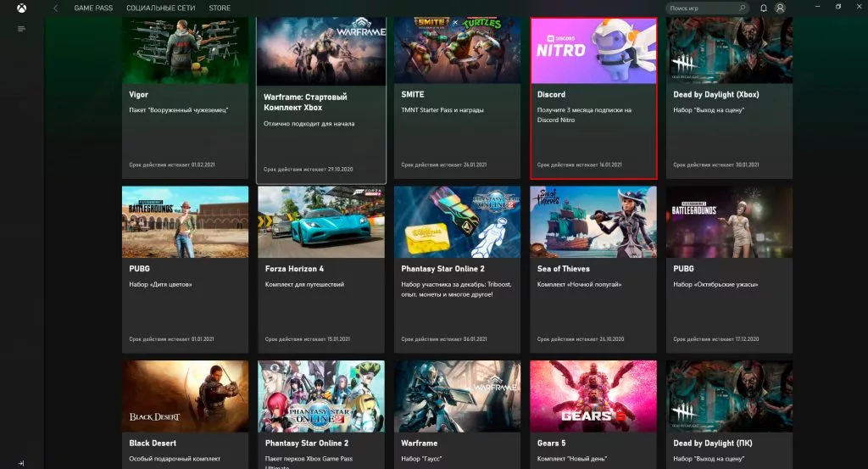
Task: Expand the sidebar with the bottom-left arrow icon
Action: click(21, 463)
